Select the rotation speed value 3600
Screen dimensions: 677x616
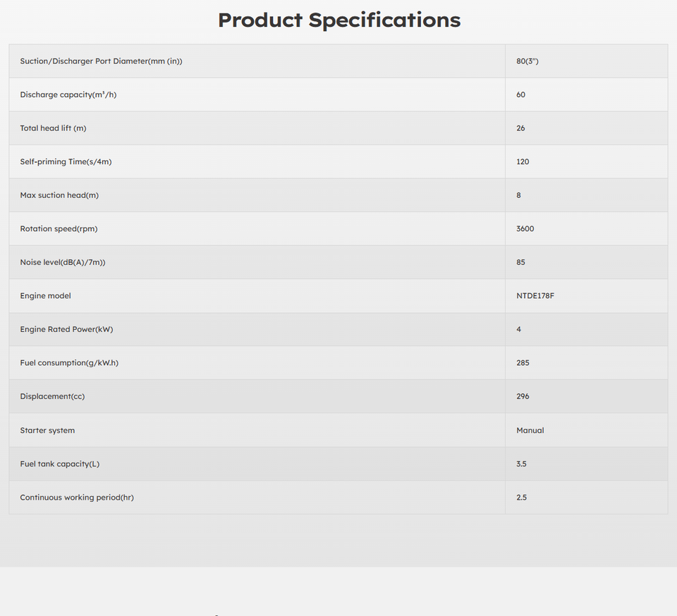[525, 229]
